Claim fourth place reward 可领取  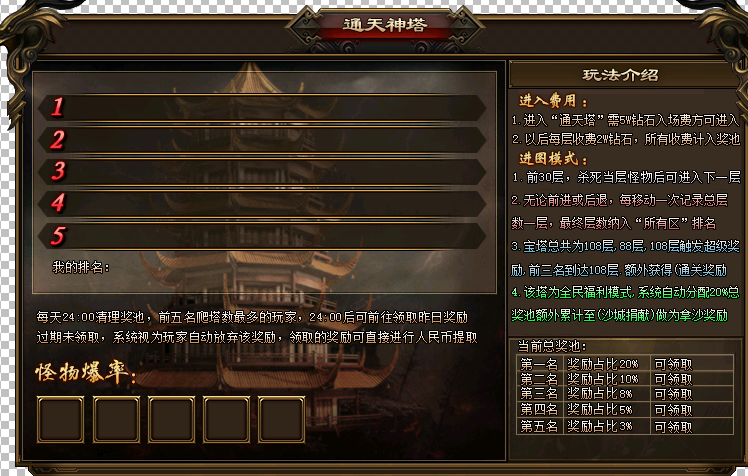click(673, 410)
